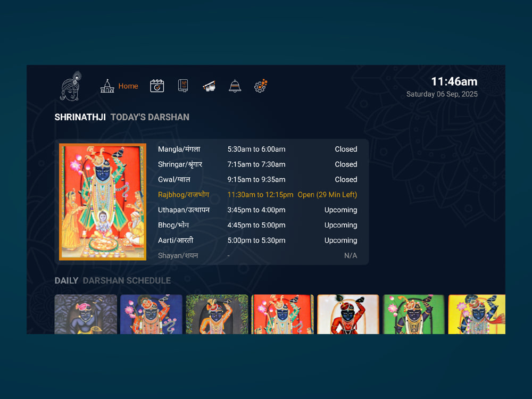Open the dark blue background darshan thumbnail
The image size is (532, 399).
click(x=151, y=314)
